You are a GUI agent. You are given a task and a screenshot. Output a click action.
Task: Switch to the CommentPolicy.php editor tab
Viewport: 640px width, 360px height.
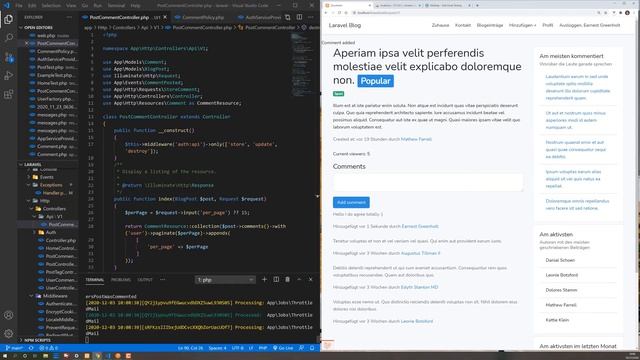pos(202,18)
